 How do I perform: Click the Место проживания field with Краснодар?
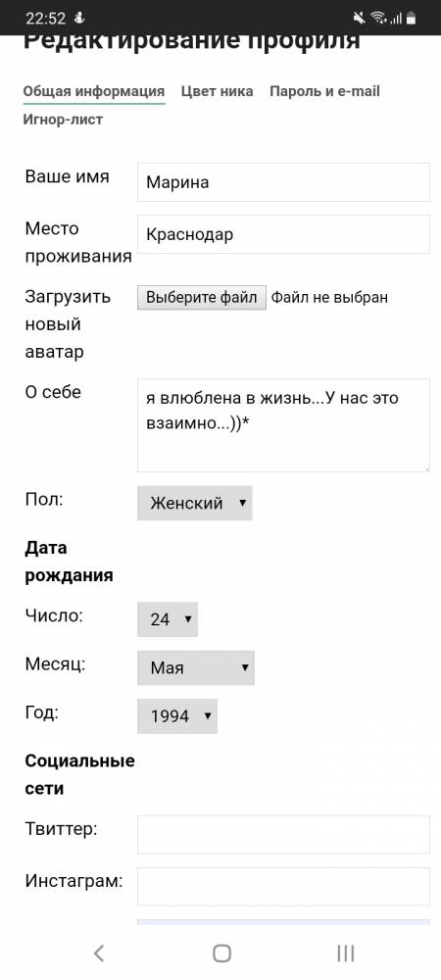point(283,234)
